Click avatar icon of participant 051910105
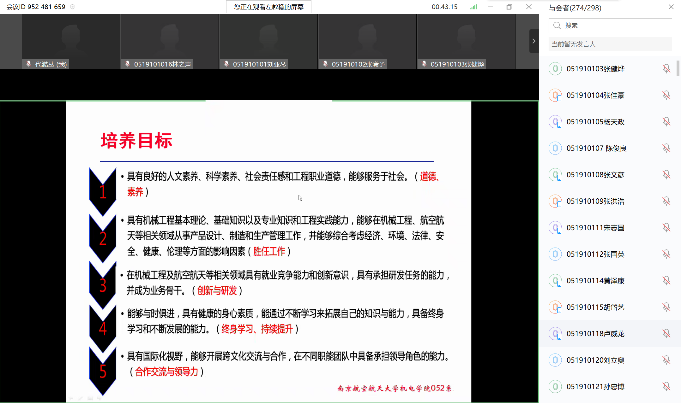This screenshot has height=403, width=681. tap(555, 121)
